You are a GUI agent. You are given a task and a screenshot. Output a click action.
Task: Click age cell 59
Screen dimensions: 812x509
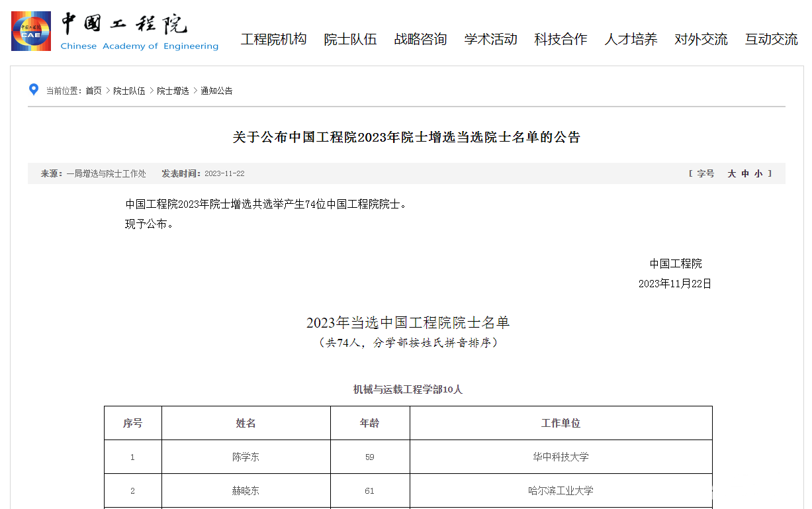tap(370, 457)
